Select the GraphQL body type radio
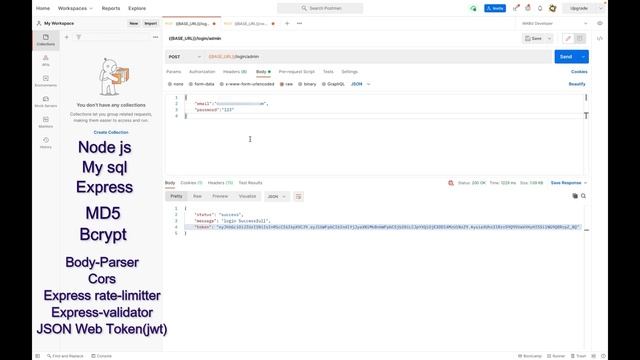The height and width of the screenshot is (360, 640). tap(324, 84)
